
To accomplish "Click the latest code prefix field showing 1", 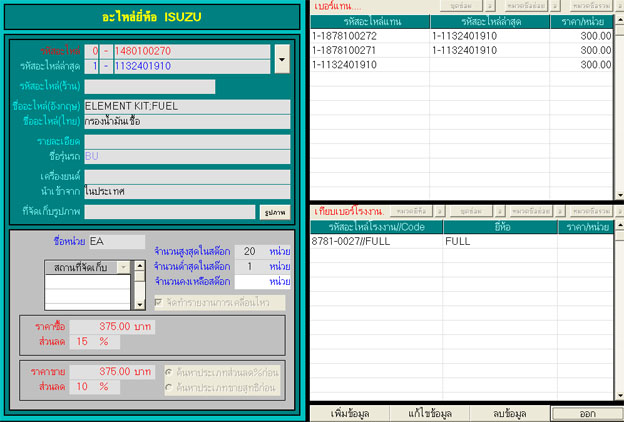I will point(92,66).
